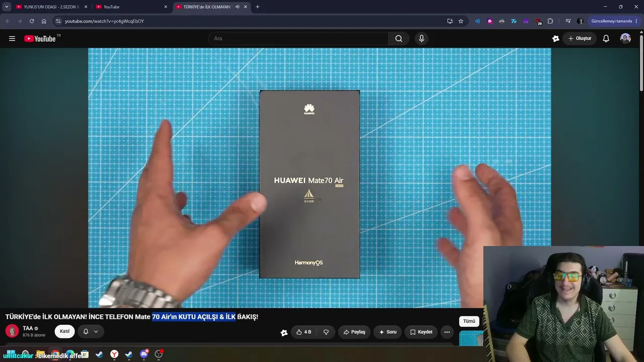Open the tab search dropdown arrow

pos(7,7)
